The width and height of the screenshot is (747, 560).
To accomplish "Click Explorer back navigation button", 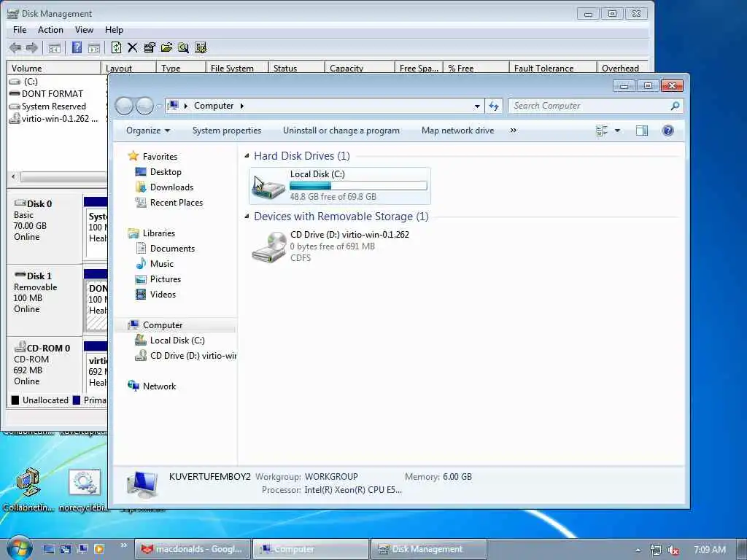I will [124, 106].
